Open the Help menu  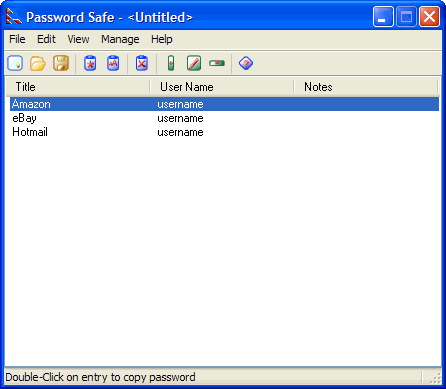(x=162, y=39)
